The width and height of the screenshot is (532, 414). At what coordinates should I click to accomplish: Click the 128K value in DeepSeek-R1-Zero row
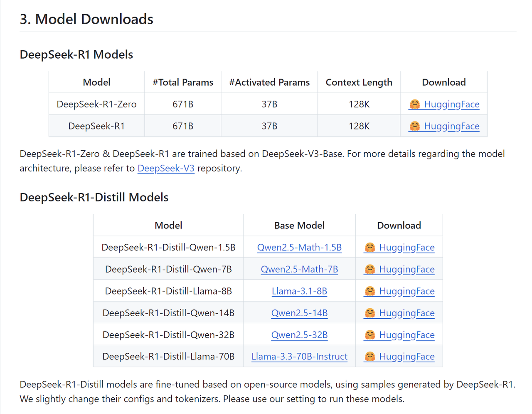click(359, 104)
